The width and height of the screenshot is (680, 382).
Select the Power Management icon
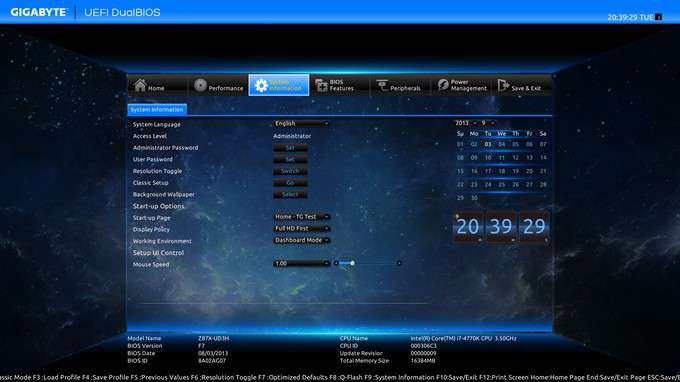point(443,85)
